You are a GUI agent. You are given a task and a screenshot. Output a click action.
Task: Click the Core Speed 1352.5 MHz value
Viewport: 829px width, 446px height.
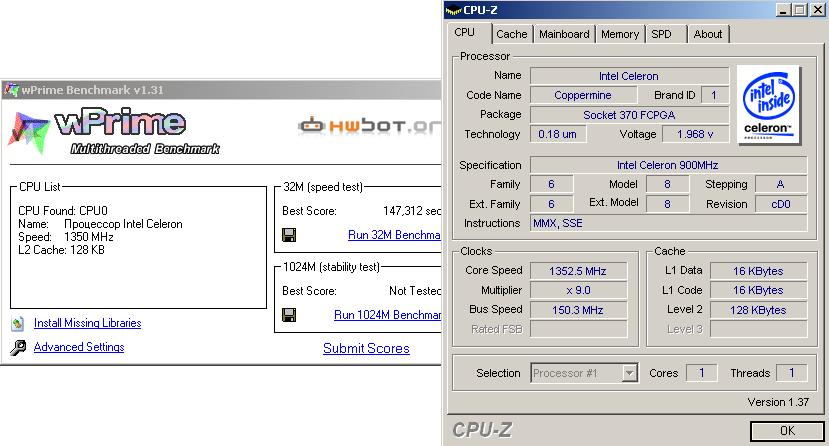[578, 271]
